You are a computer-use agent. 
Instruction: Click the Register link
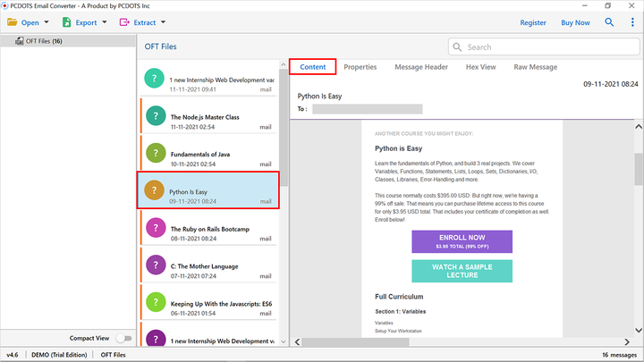point(533,21)
